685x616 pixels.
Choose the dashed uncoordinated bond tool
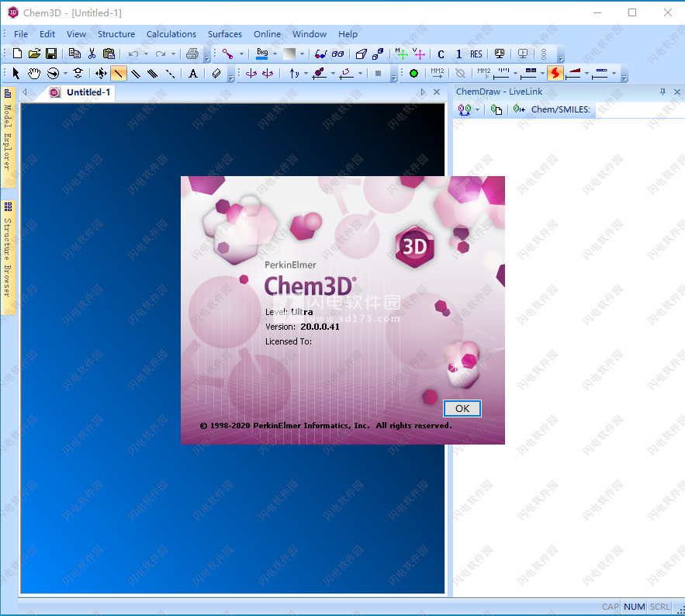tap(170, 74)
